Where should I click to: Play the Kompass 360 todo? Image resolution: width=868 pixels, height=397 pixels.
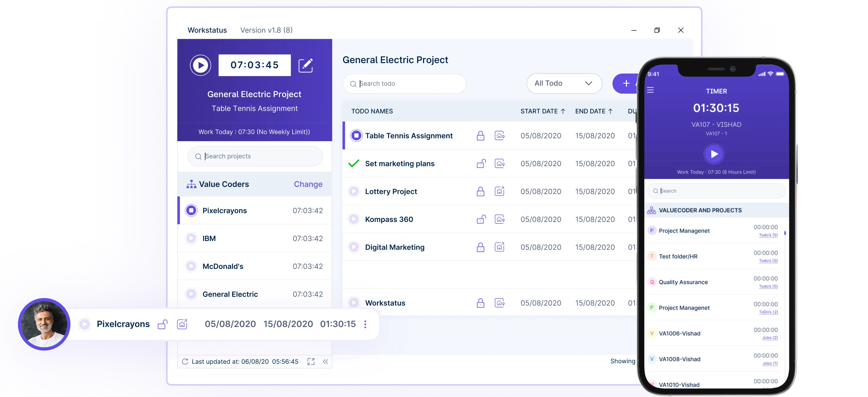[x=354, y=219]
